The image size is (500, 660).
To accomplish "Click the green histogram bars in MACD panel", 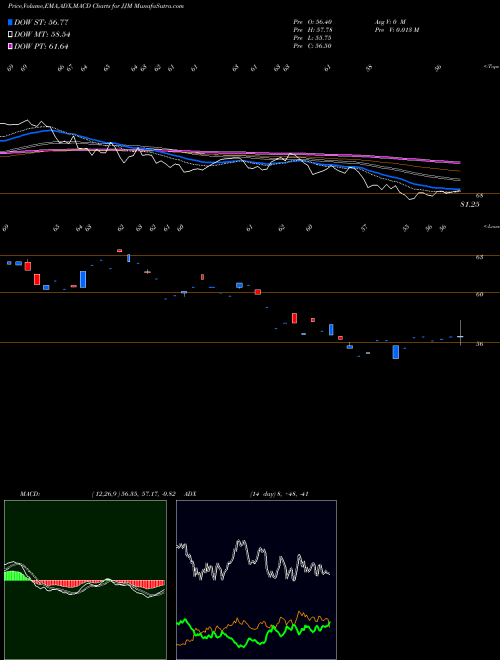I will [17, 576].
